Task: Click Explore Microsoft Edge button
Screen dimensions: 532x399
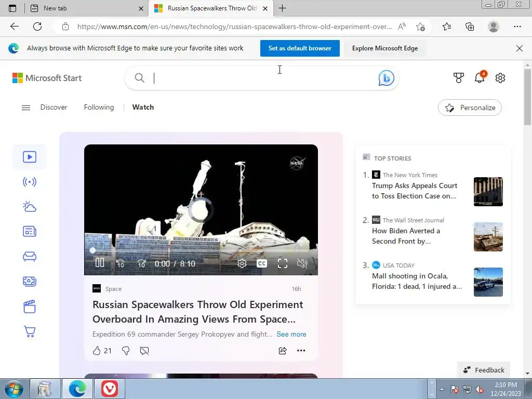Action: tap(385, 48)
